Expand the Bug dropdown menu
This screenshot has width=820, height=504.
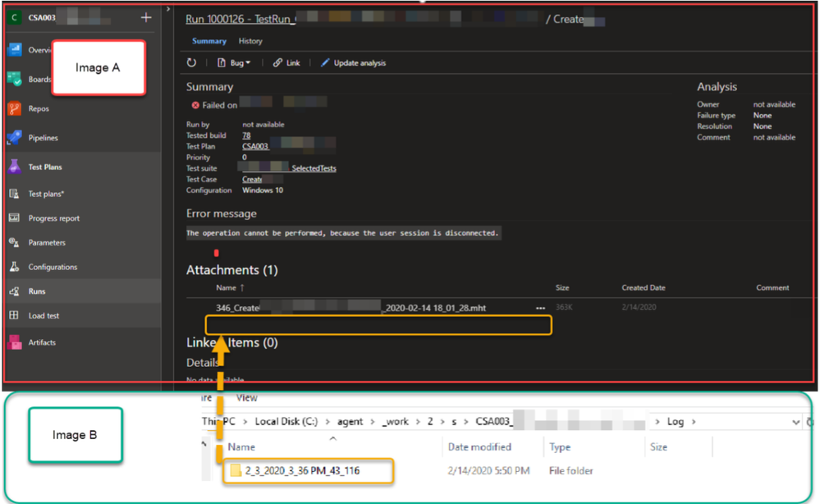coord(234,62)
